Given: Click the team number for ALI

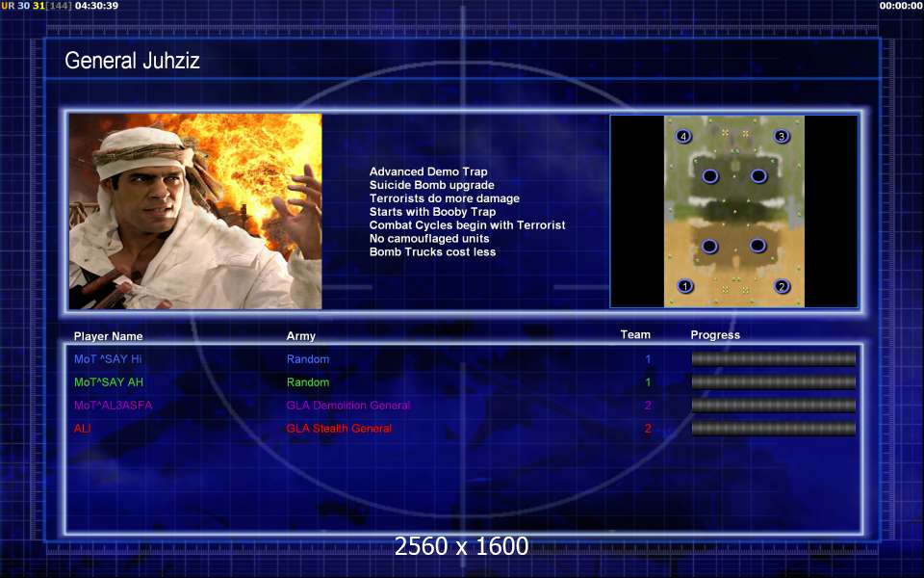Looking at the screenshot, I should [648, 428].
